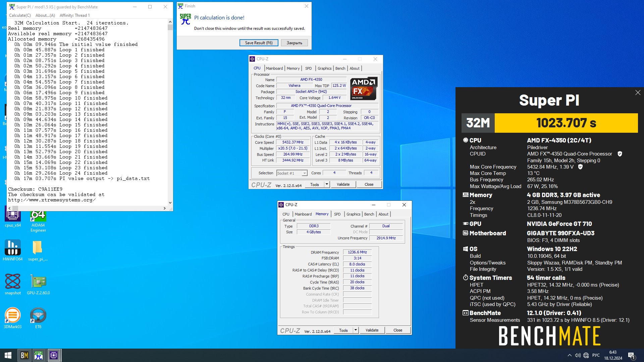Viewport: 644px width, 362px height.
Task: Open Graphics tab in CPU-Z CPU window
Action: click(x=324, y=68)
